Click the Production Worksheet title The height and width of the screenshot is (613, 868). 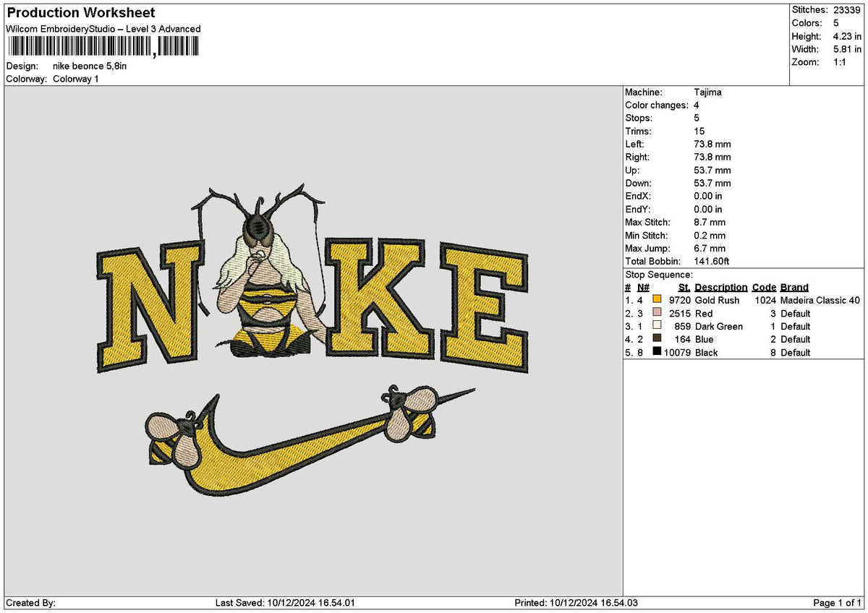click(x=80, y=12)
